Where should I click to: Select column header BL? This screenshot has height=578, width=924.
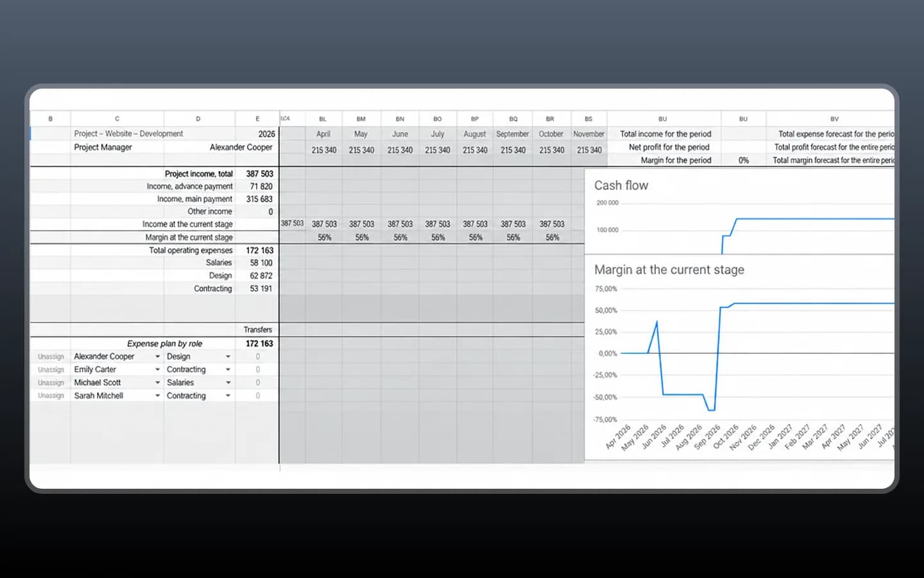tap(323, 119)
